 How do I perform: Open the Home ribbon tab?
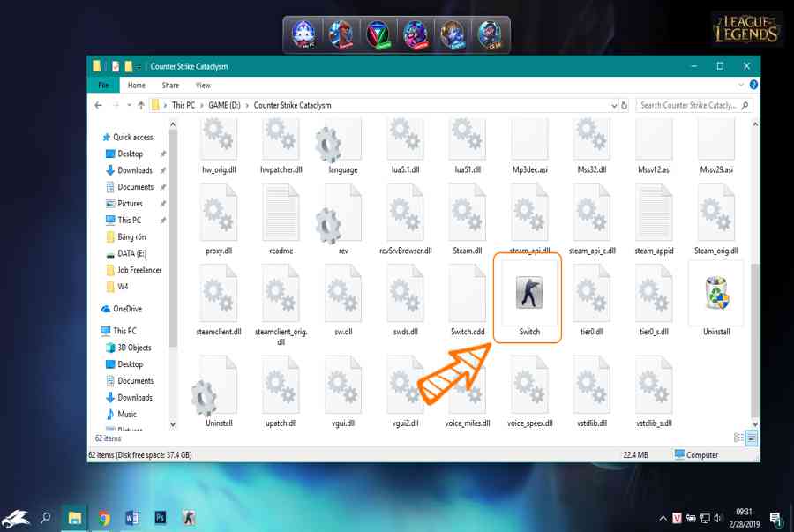136,85
